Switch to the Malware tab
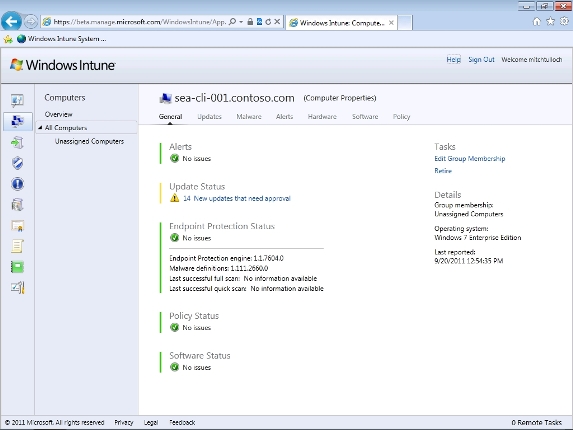 click(249, 117)
